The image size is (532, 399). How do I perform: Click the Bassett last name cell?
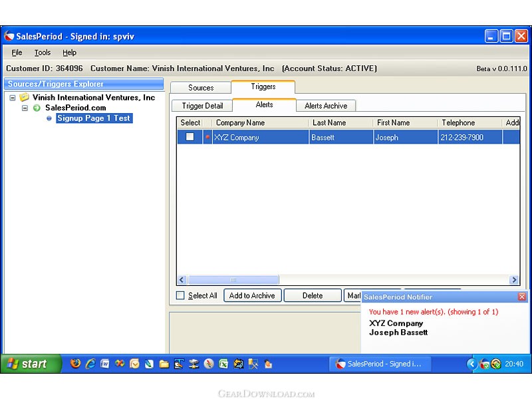point(341,137)
